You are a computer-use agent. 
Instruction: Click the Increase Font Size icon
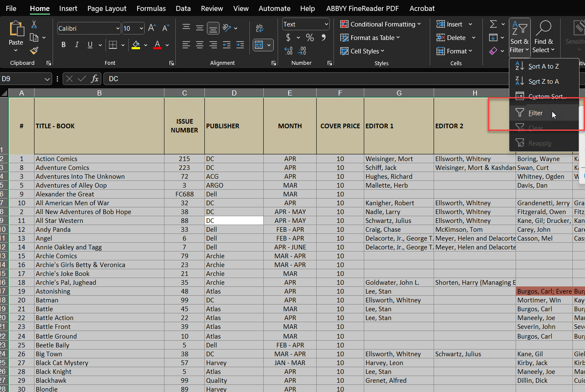pyautogui.click(x=152, y=28)
